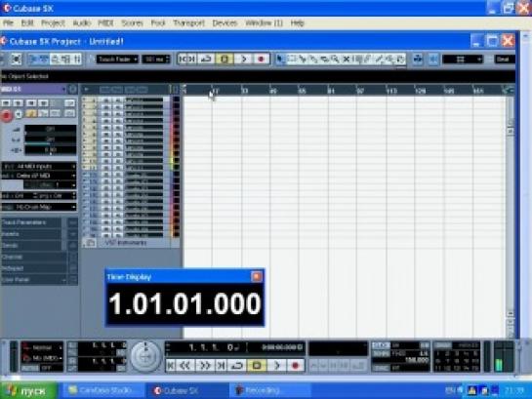
Task: Open the Devices menu
Action: coord(225,23)
